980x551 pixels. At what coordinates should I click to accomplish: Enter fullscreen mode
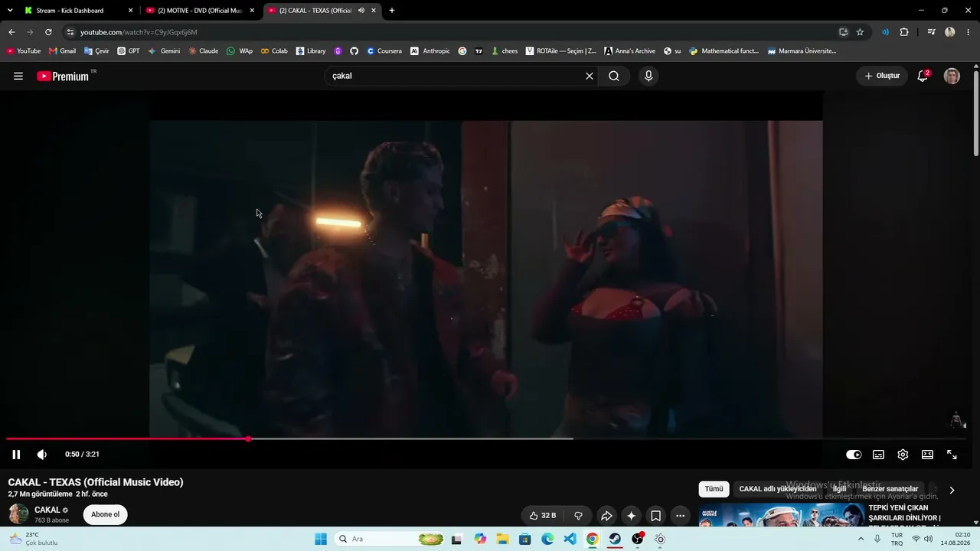click(x=952, y=455)
